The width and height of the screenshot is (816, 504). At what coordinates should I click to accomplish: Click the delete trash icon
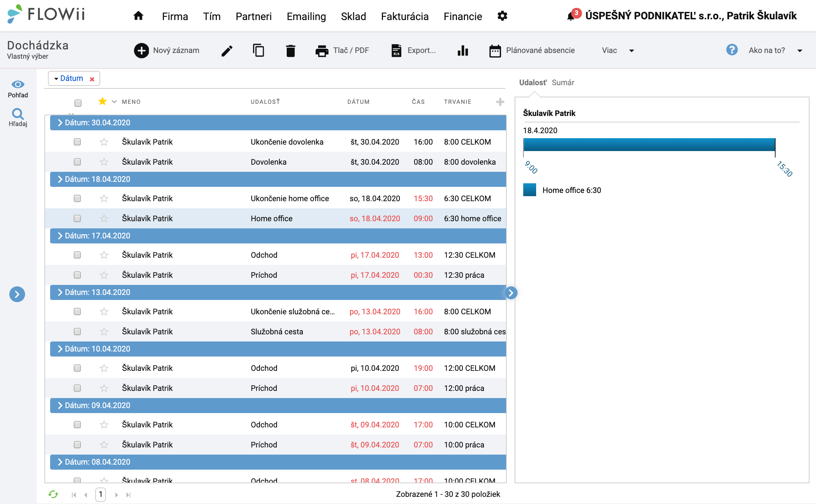[x=290, y=50]
